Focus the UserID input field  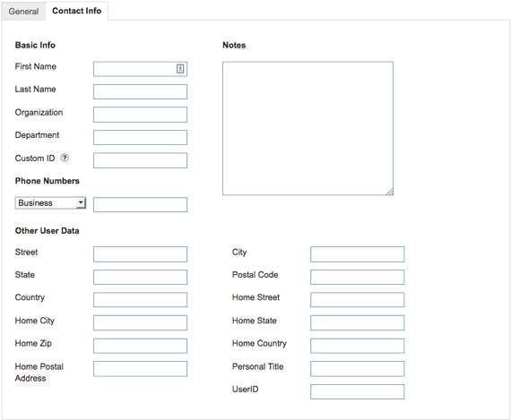358,391
